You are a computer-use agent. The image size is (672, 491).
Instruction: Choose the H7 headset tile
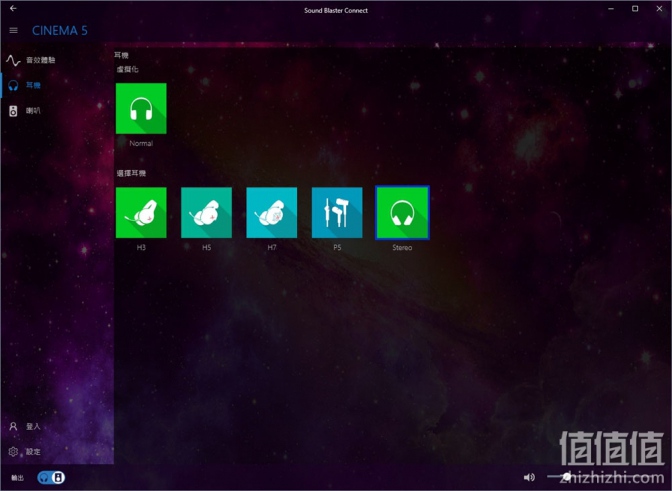tap(271, 213)
